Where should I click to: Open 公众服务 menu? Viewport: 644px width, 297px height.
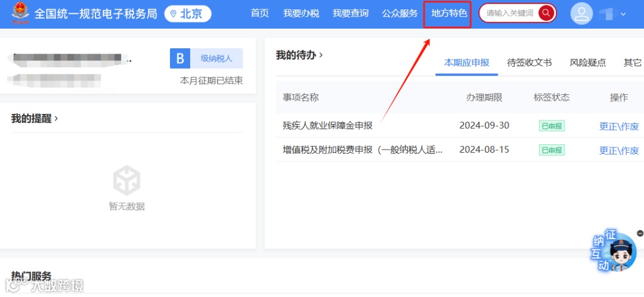[x=400, y=13]
